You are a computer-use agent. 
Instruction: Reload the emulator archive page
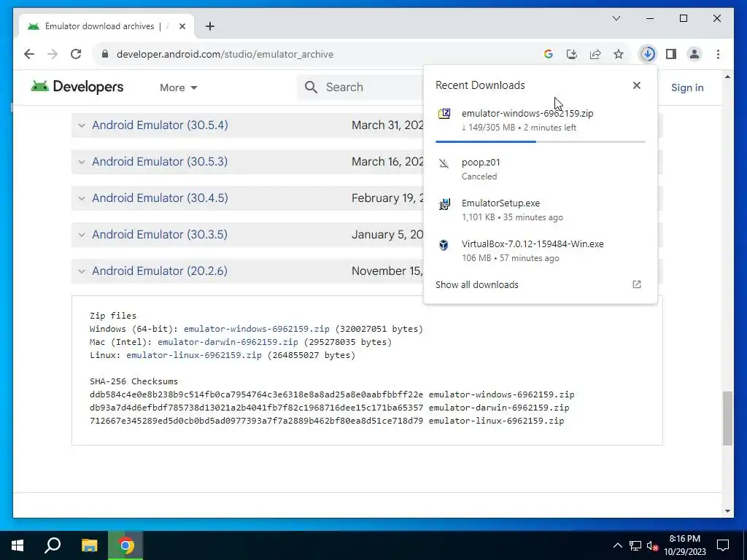coord(76,54)
